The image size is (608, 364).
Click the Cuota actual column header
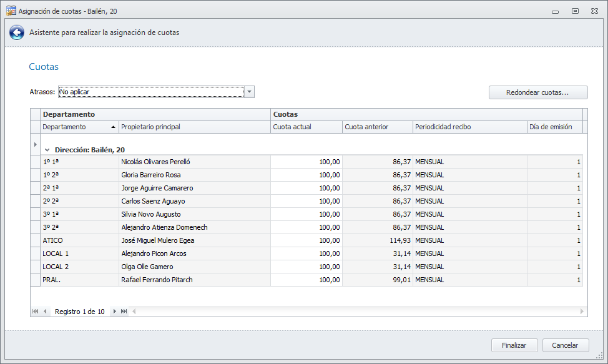[306, 127]
